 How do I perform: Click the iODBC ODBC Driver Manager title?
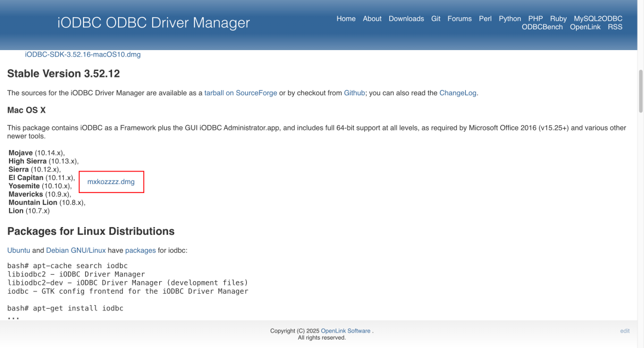[154, 23]
